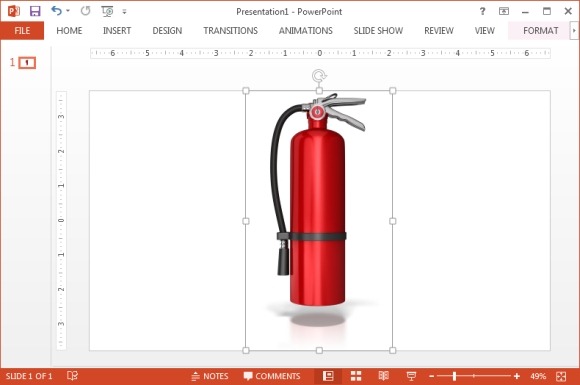Undo the last action
This screenshot has width=580, height=385.
tap(57, 11)
